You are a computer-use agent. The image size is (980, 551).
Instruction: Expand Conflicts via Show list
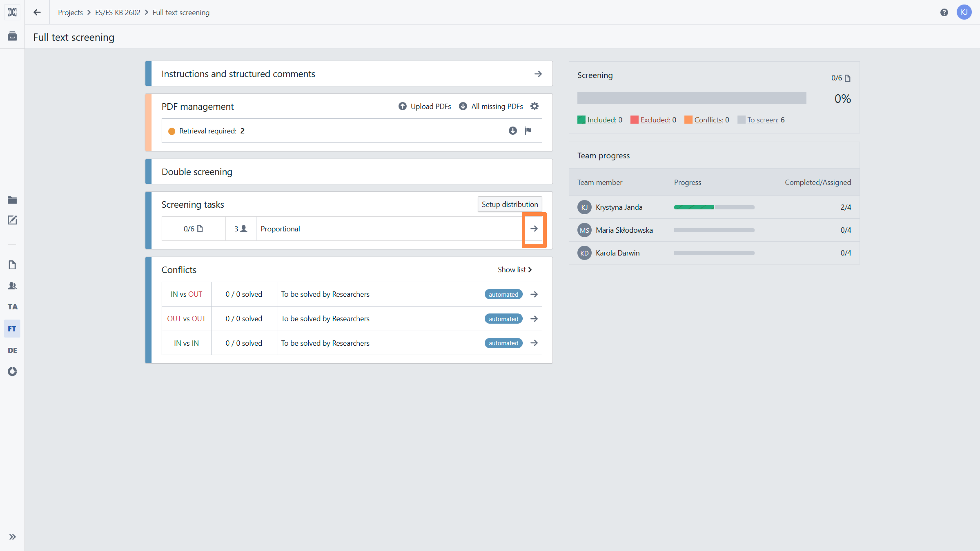pos(515,270)
